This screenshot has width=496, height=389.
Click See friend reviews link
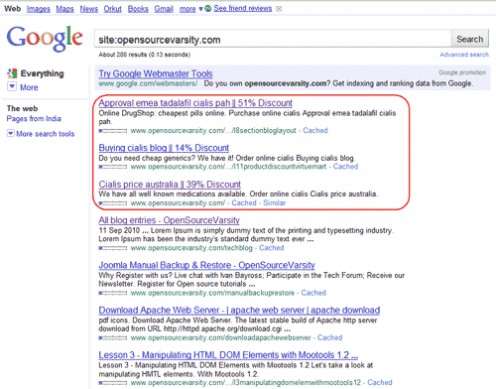click(x=243, y=9)
